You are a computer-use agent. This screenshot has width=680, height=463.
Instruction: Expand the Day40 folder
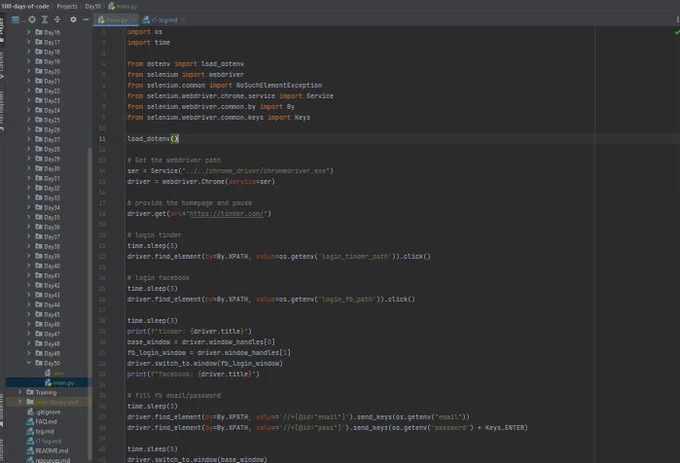click(x=29, y=266)
